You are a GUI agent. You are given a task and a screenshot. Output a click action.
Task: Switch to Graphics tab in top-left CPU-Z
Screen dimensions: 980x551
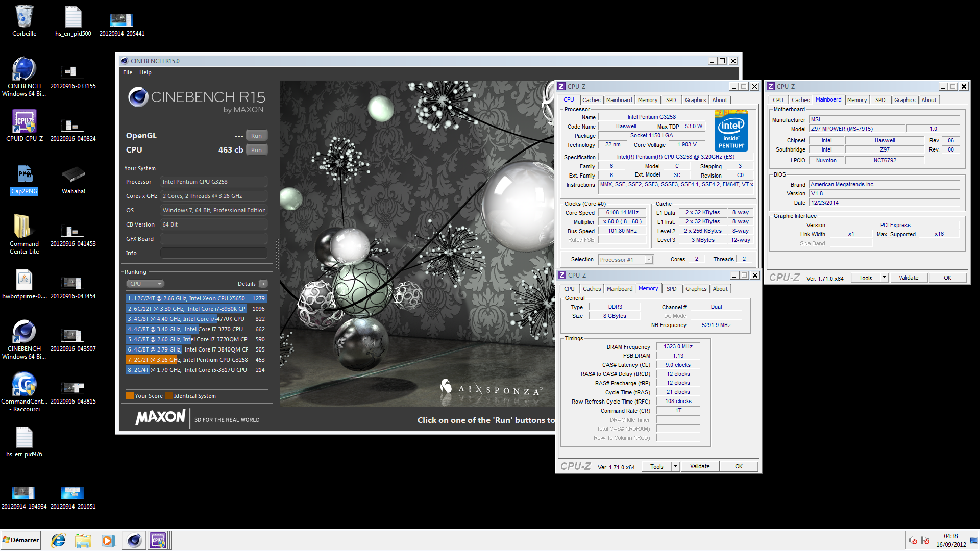click(x=695, y=100)
